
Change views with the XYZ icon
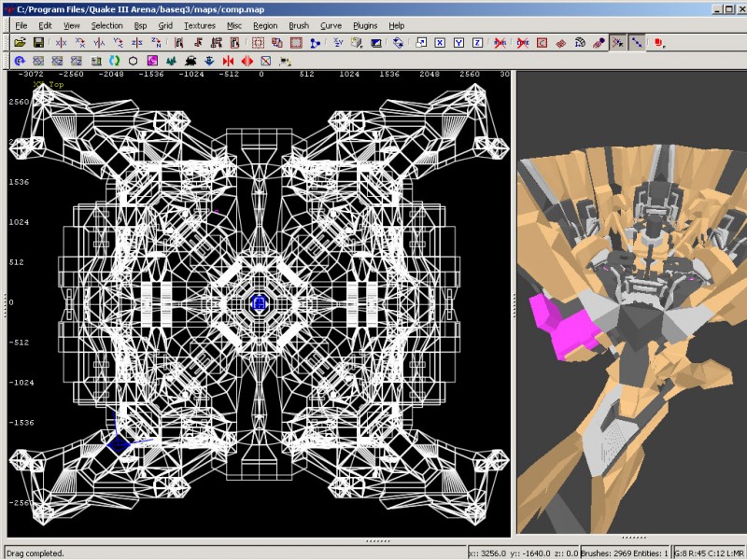(x=338, y=43)
